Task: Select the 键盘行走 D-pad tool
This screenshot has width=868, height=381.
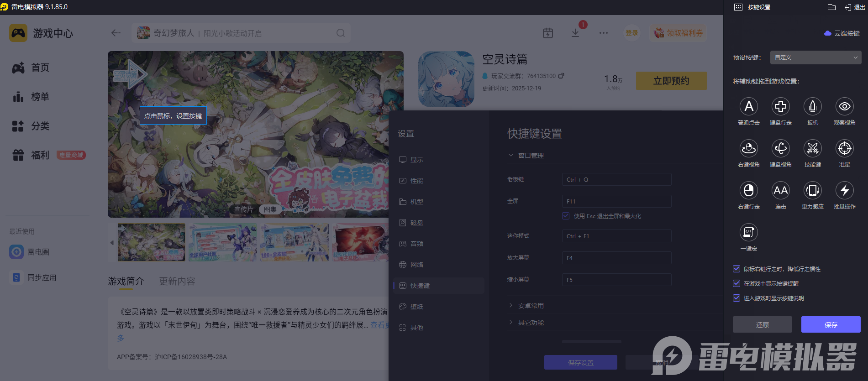Action: tap(781, 106)
